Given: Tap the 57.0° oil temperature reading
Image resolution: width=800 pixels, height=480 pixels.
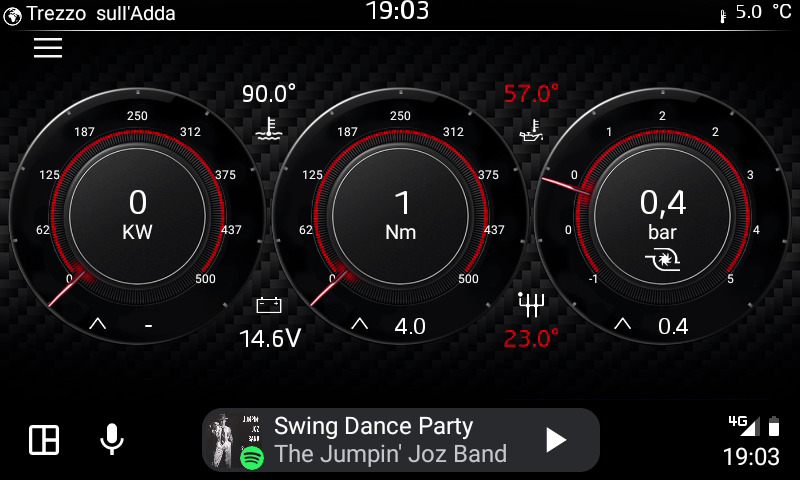Looking at the screenshot, I should click(531, 93).
